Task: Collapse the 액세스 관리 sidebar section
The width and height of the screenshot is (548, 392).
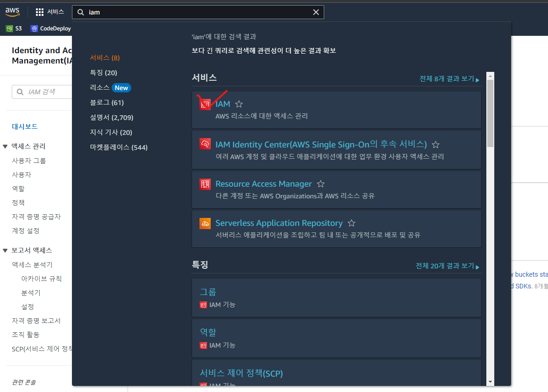Action: click(x=5, y=146)
